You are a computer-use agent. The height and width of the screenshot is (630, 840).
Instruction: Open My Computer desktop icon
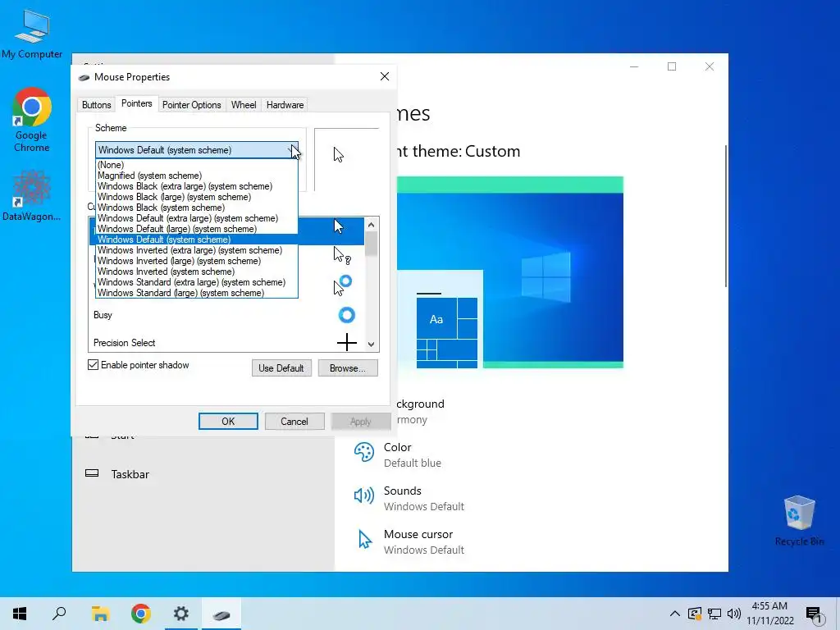(32, 34)
